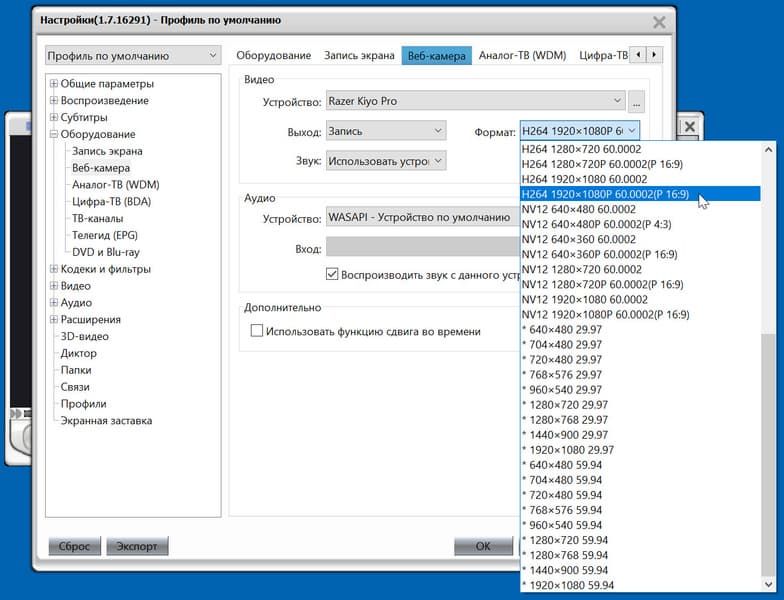Click the tab scroll left arrow
The height and width of the screenshot is (600, 784).
click(x=638, y=54)
